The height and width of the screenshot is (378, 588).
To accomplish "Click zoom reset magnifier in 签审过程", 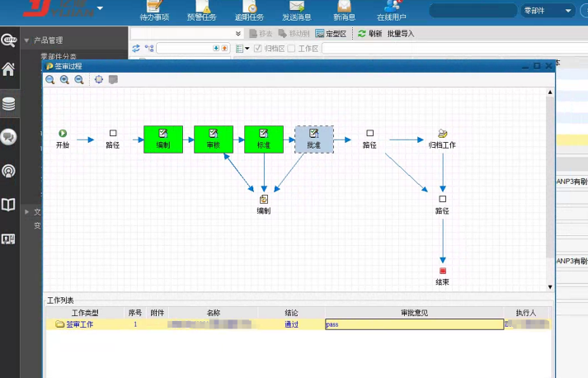I will (49, 79).
